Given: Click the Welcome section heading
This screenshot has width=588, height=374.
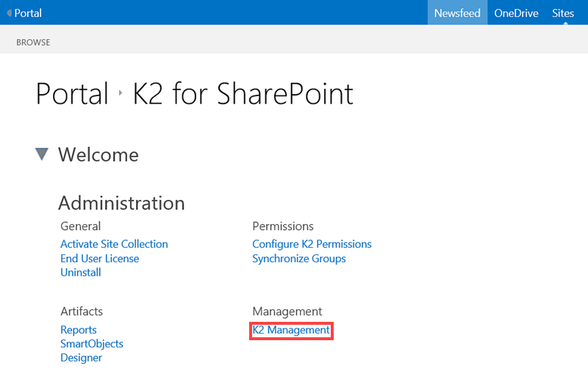Looking at the screenshot, I should (x=98, y=154).
